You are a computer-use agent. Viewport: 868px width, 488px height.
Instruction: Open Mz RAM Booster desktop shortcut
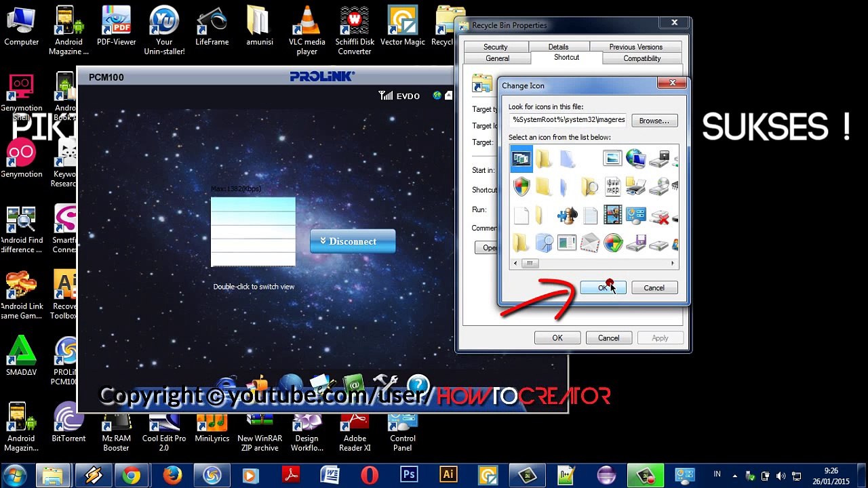(116, 431)
